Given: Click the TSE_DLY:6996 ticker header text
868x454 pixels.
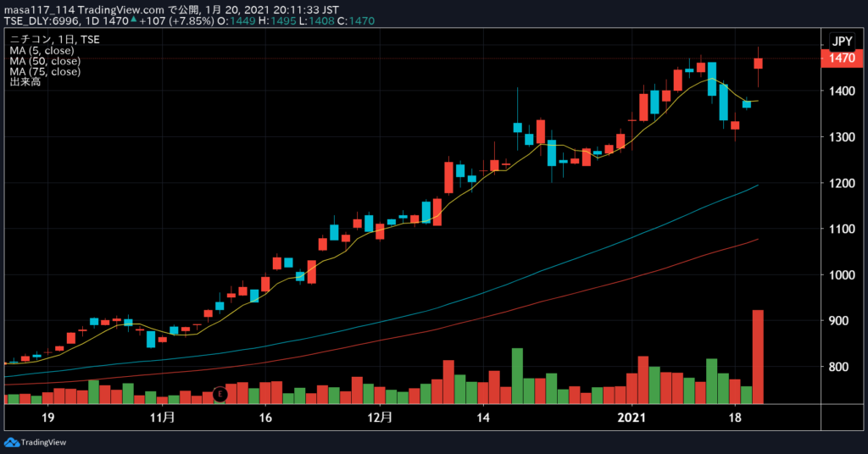Looking at the screenshot, I should click(x=42, y=21).
